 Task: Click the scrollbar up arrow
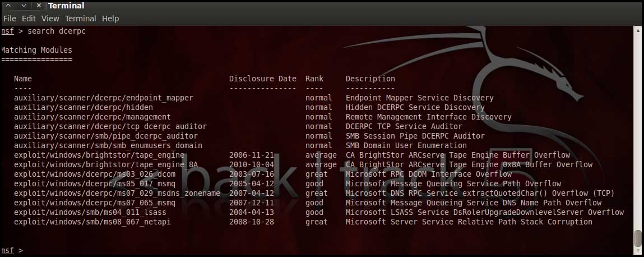638,30
